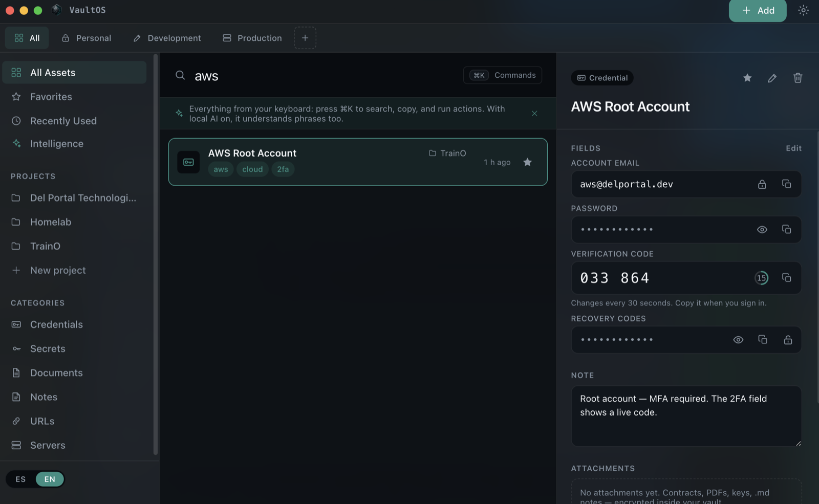Click the Credential type badge
This screenshot has height=504, width=819.
tap(602, 78)
